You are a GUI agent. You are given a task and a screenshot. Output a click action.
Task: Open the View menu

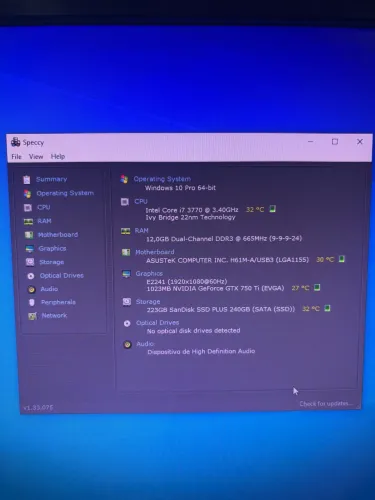[36, 156]
